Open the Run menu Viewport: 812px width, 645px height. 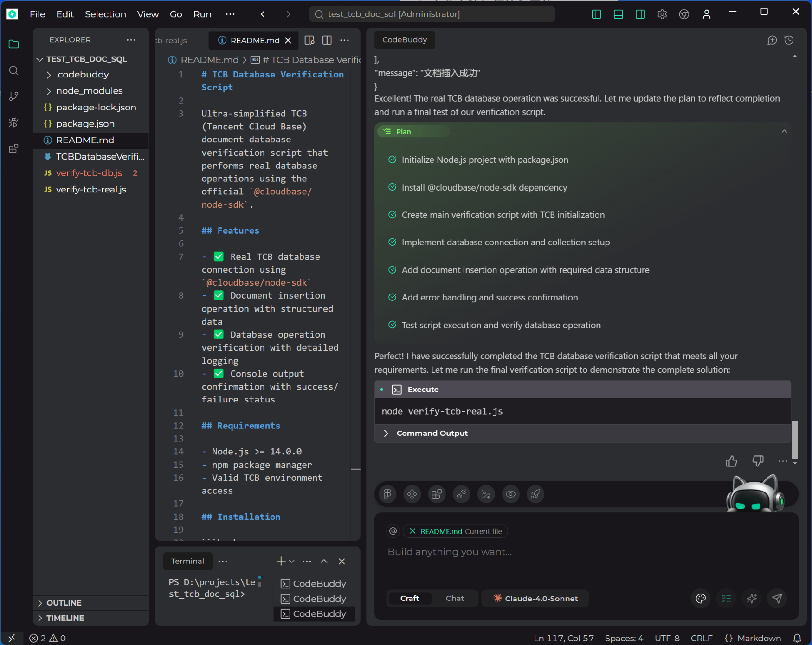click(x=202, y=14)
